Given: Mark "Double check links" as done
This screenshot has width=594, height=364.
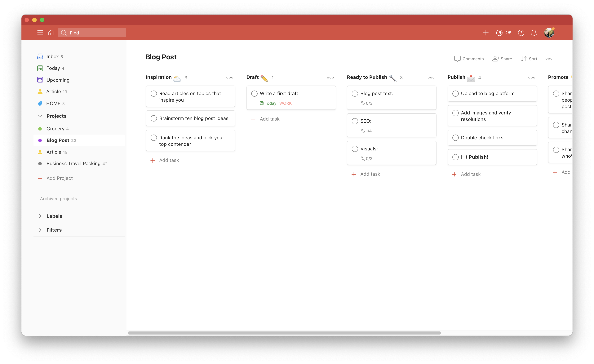Looking at the screenshot, I should tap(455, 138).
